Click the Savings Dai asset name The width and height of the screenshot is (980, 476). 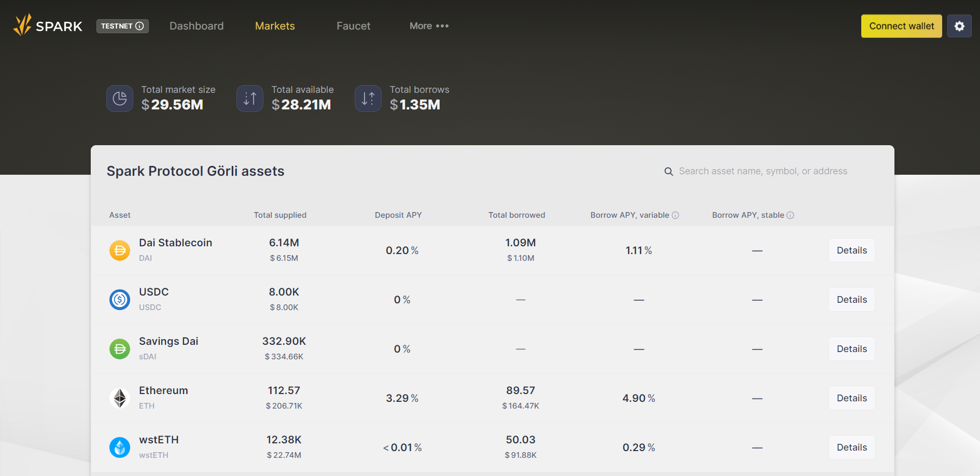pos(169,341)
